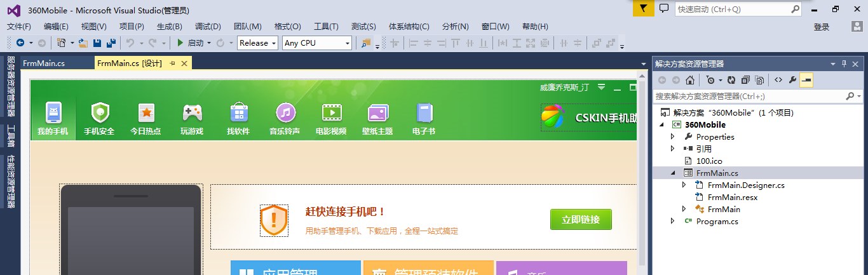This screenshot has height=275, width=868.
Task: Open the 启动 start button dropdown arrow
Action: (x=209, y=43)
